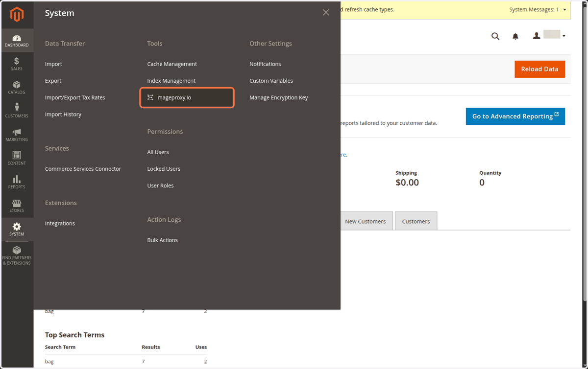Open Index Management

171,81
